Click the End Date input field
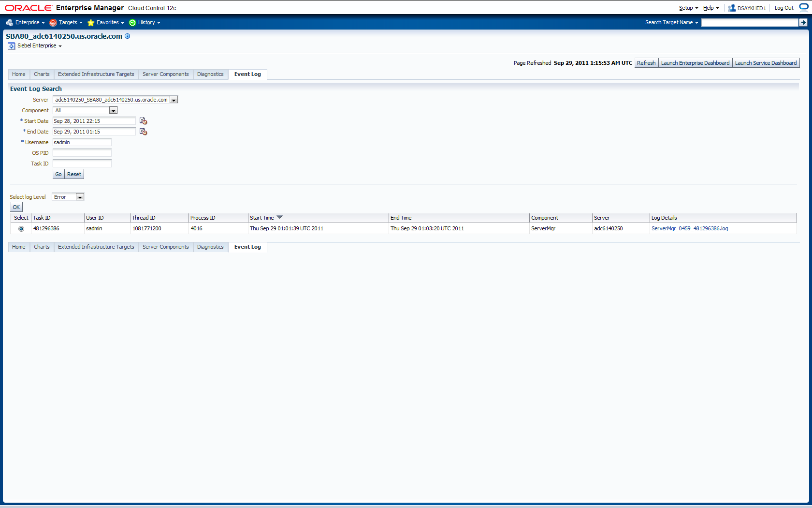 click(94, 132)
